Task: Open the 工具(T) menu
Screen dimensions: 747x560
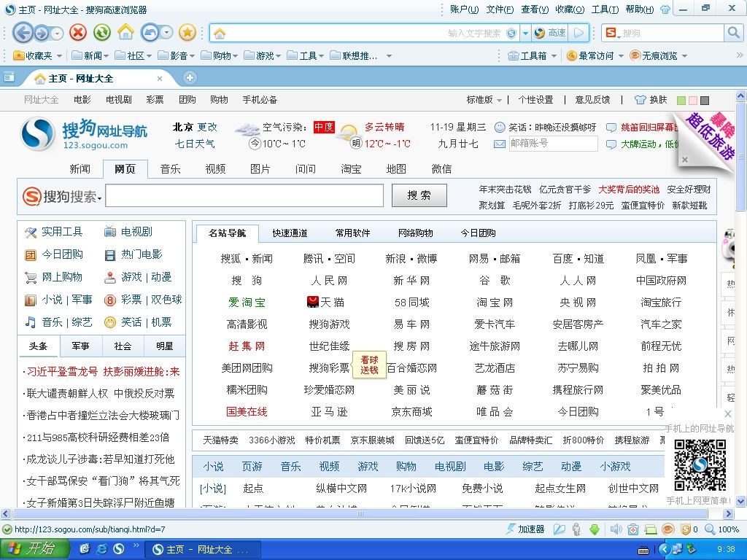Action: click(605, 9)
